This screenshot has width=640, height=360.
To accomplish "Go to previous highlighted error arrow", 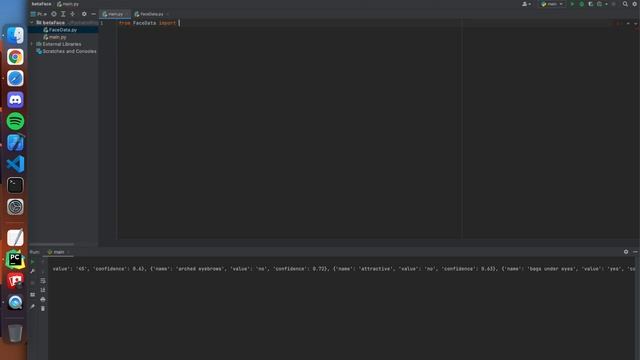I will tap(628, 23).
